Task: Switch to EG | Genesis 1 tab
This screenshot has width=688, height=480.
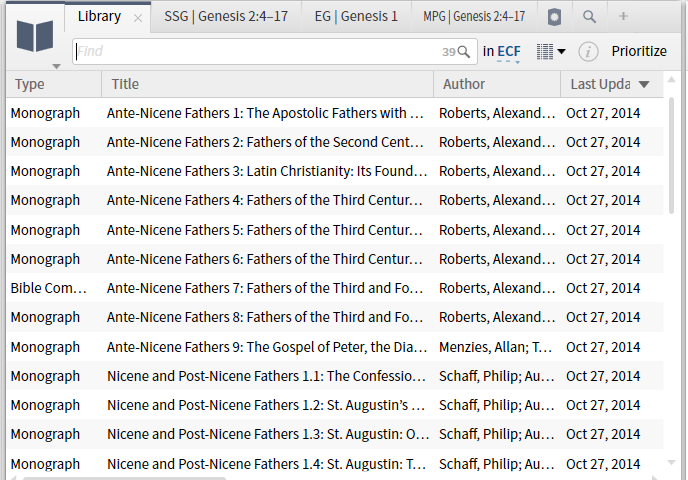Action: (x=356, y=16)
